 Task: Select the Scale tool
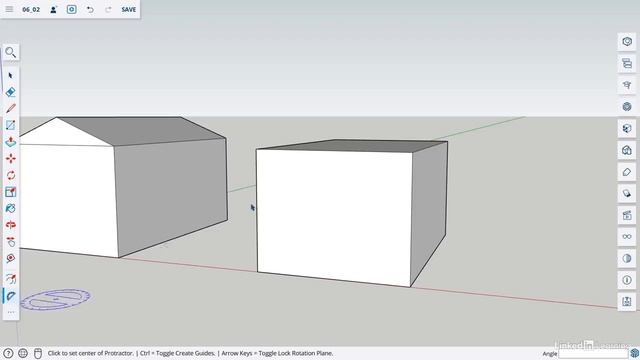click(11, 192)
